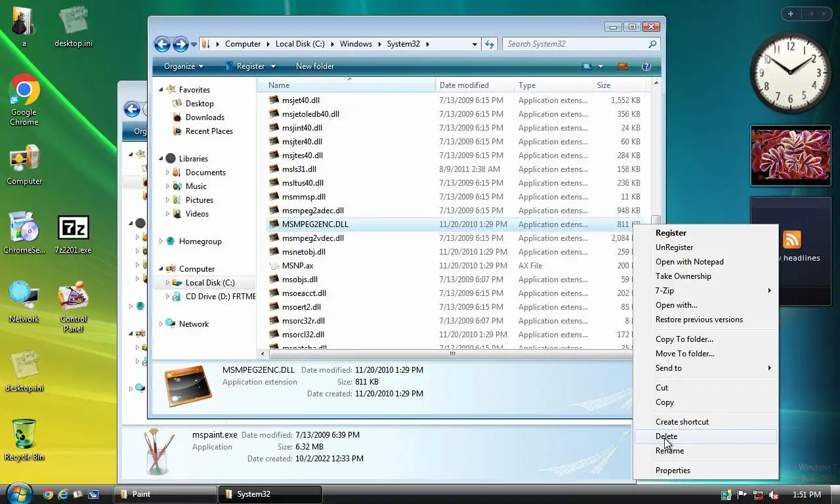Image resolution: width=840 pixels, height=504 pixels.
Task: Expand the CD Drive (D:) node
Action: (x=167, y=297)
